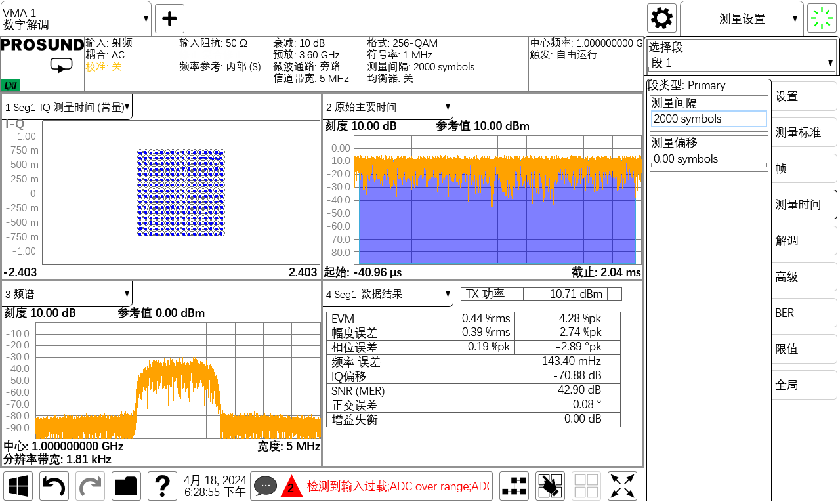840x504 pixels.
Task: Toggle the touch selection hand icon
Action: point(551,486)
